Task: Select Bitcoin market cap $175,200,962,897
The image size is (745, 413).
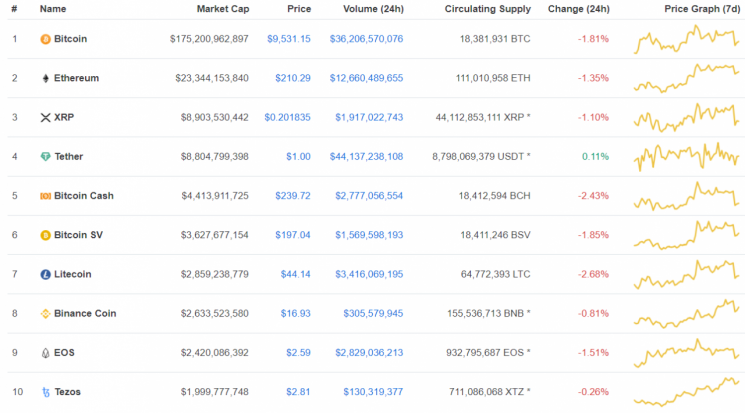Action: (209, 39)
